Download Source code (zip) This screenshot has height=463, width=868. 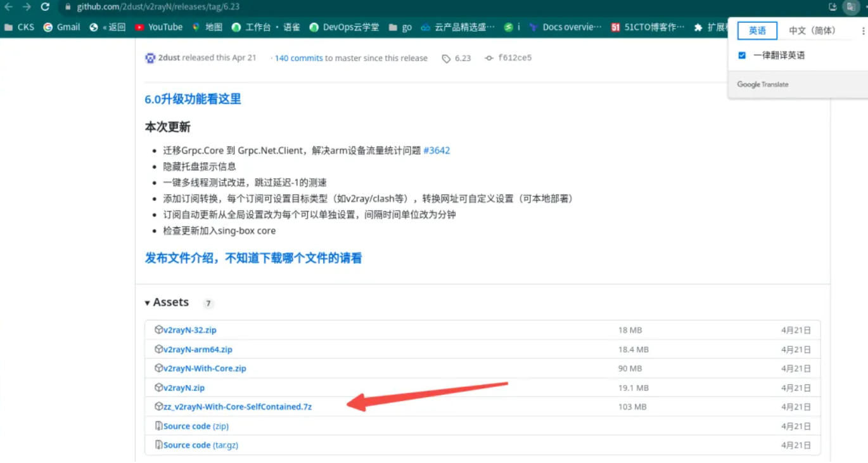(196, 426)
